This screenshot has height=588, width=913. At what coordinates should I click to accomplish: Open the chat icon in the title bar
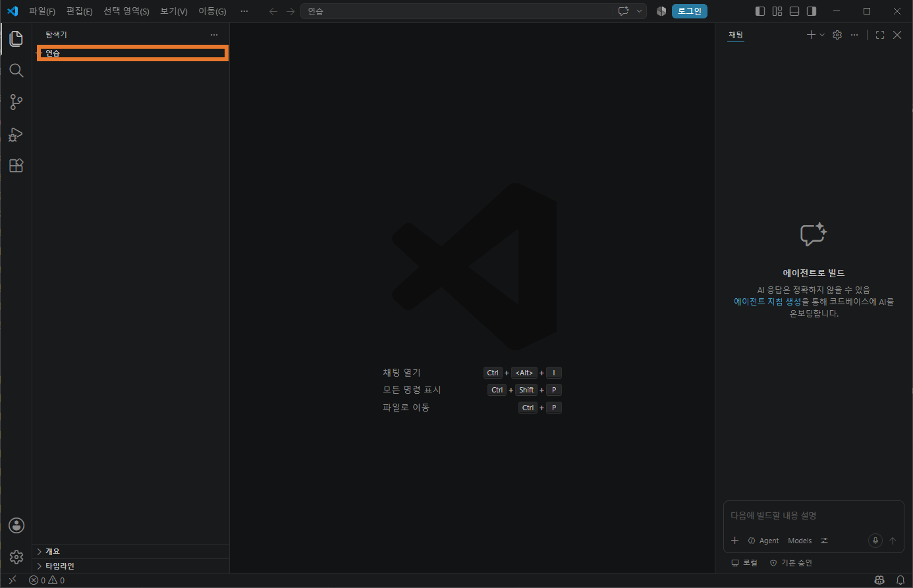(623, 11)
